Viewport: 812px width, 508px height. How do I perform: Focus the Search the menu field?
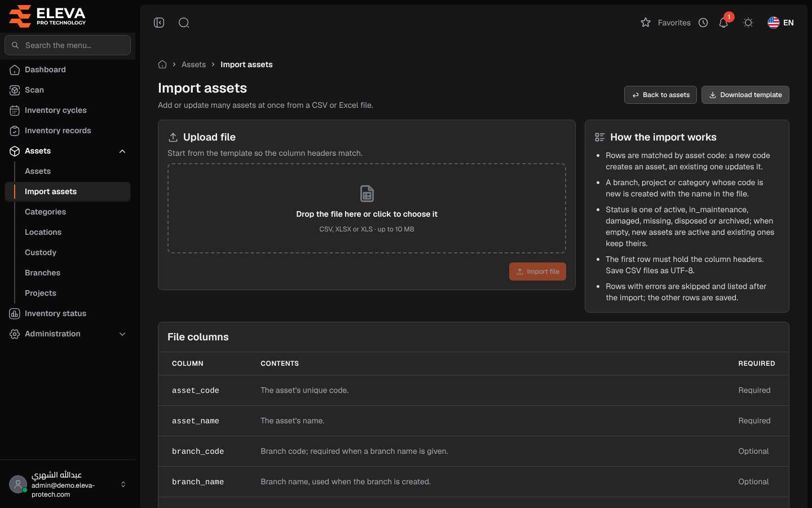[x=68, y=45]
